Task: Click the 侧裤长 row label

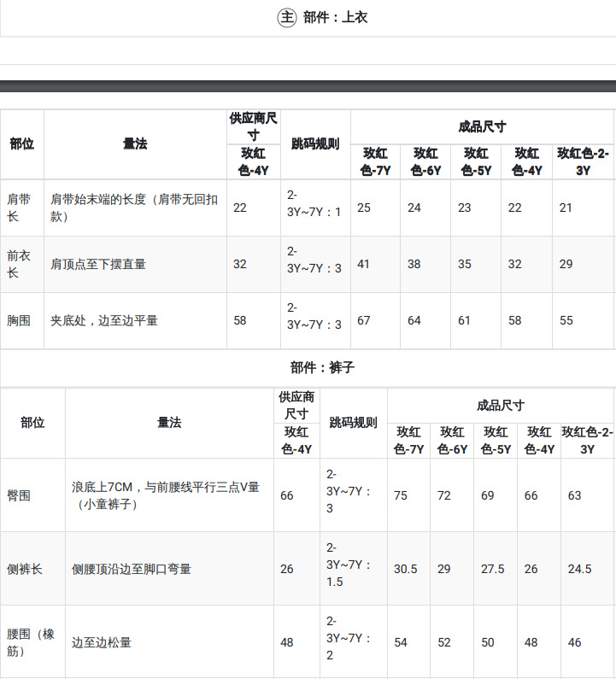Action: (x=24, y=569)
